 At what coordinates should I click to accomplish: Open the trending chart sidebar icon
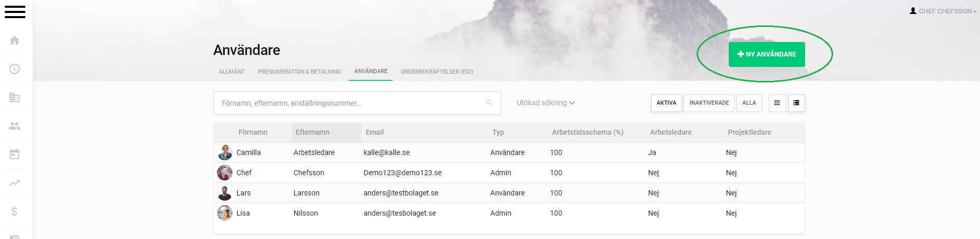pyautogui.click(x=15, y=182)
